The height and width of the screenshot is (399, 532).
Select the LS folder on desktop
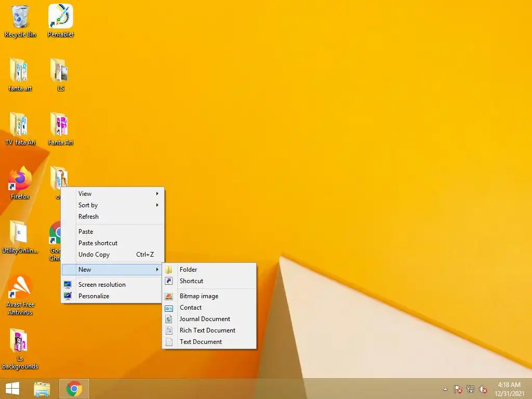[60, 75]
